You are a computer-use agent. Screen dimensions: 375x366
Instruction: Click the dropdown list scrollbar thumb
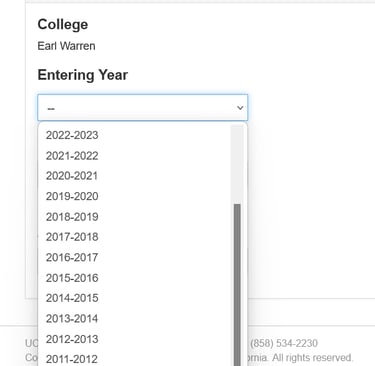[x=237, y=285]
